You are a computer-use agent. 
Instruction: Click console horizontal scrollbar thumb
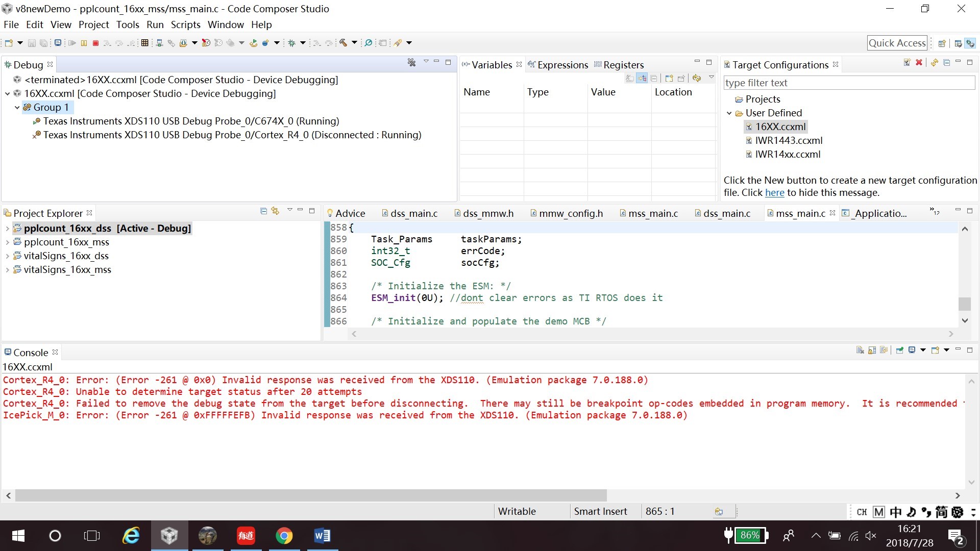(x=310, y=495)
